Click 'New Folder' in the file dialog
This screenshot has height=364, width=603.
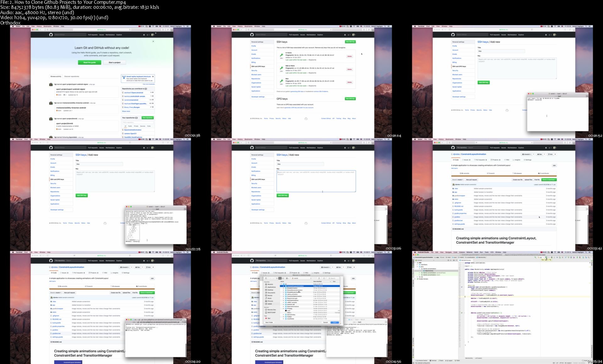[269, 322]
